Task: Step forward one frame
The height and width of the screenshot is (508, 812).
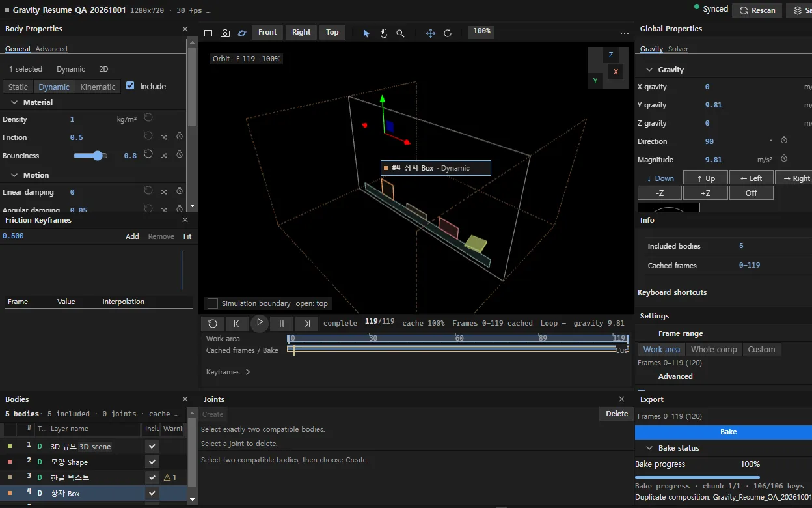Action: pos(307,323)
